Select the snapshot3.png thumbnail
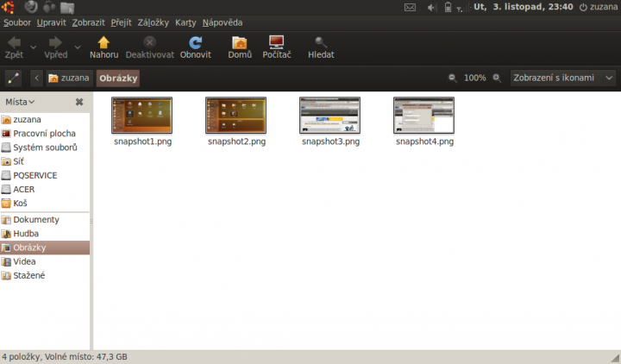Image resolution: width=621 pixels, height=364 pixels. tap(329, 116)
